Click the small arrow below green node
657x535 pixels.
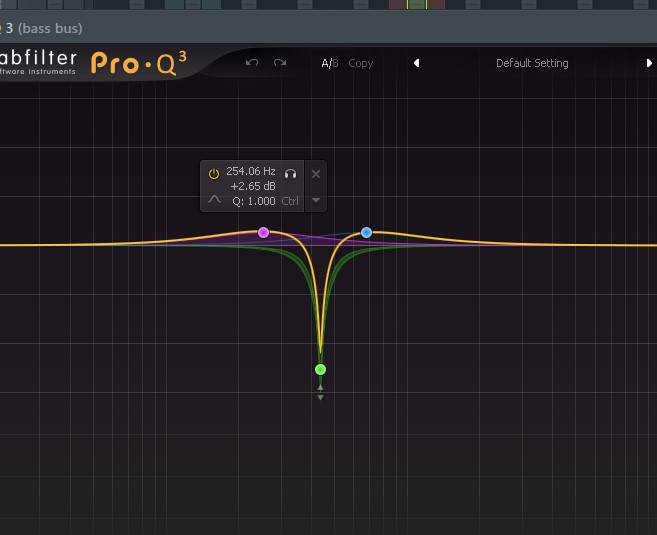pos(320,397)
